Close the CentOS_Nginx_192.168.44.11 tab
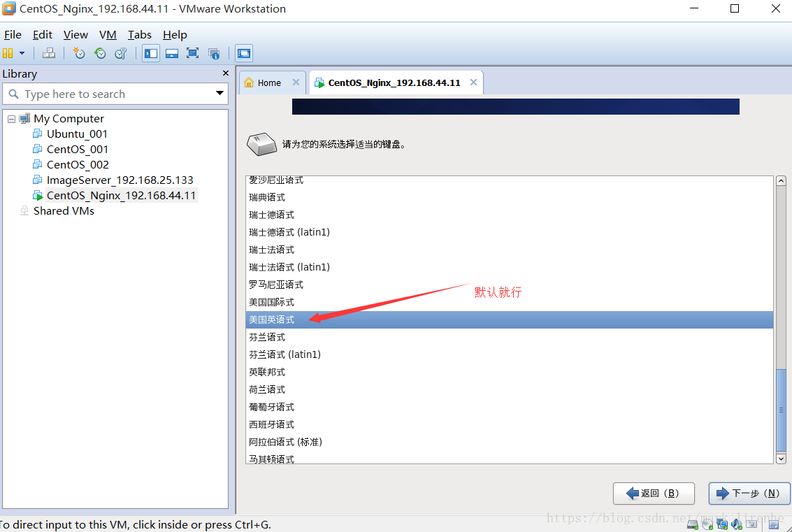This screenshot has height=532, width=792. tap(473, 82)
